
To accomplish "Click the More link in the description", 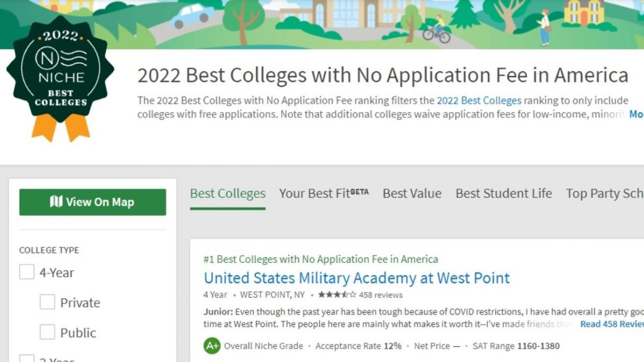I will (636, 114).
